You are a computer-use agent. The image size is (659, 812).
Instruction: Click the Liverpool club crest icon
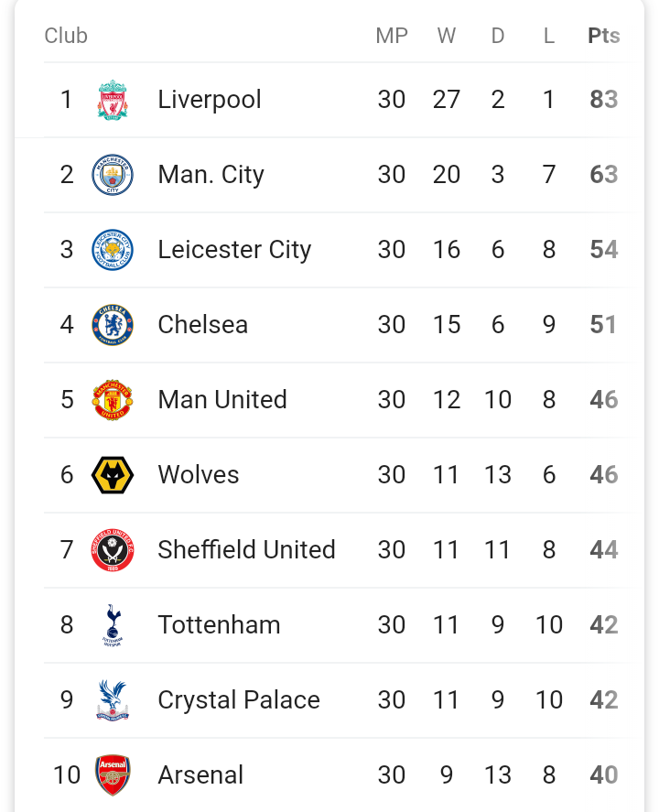tap(113, 100)
